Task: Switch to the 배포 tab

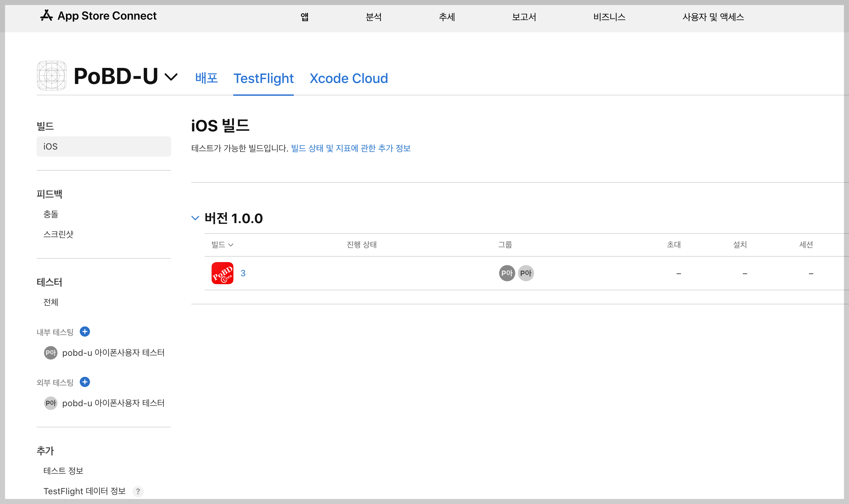Action: [206, 78]
